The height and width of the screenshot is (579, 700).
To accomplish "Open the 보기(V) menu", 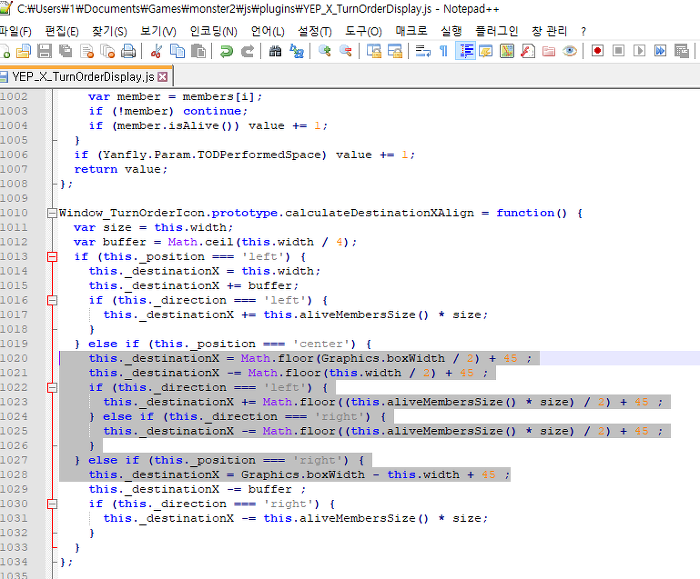I will (x=158, y=31).
